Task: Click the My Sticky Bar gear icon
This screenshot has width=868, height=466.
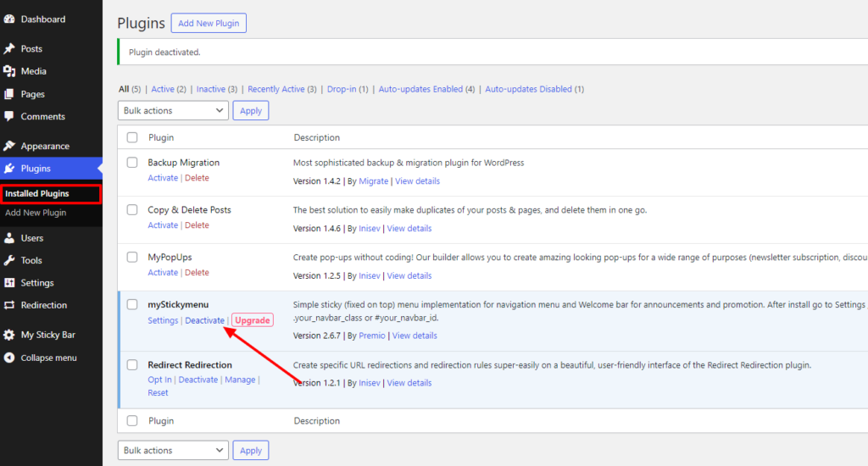Action: [9, 335]
